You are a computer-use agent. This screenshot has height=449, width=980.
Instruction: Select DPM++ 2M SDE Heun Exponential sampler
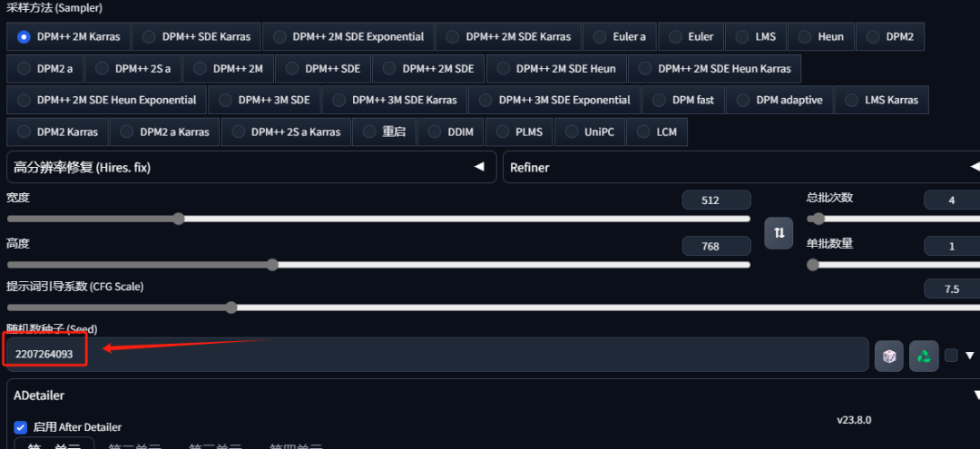pos(106,100)
